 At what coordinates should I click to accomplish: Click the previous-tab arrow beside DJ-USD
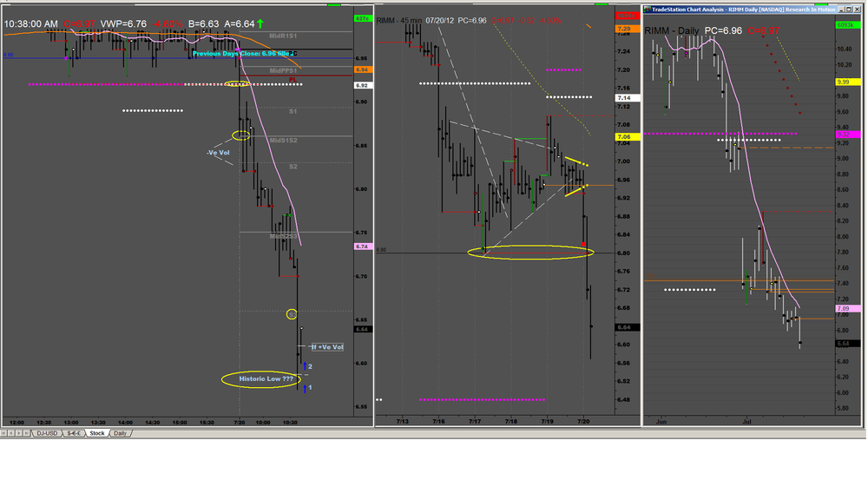click(11, 433)
